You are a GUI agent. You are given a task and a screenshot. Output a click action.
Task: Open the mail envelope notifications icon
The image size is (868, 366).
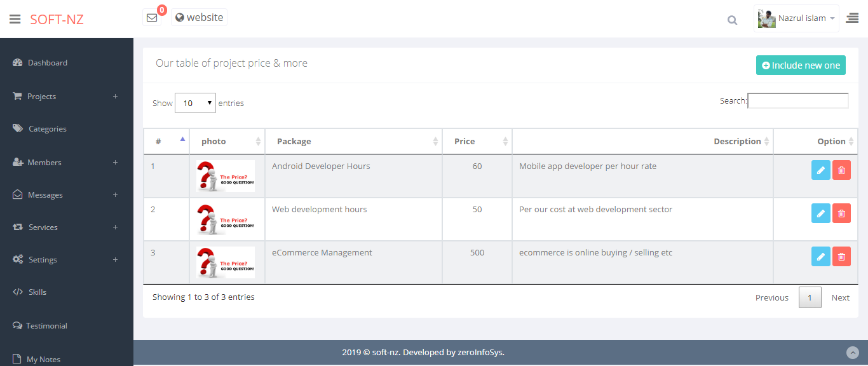click(152, 18)
